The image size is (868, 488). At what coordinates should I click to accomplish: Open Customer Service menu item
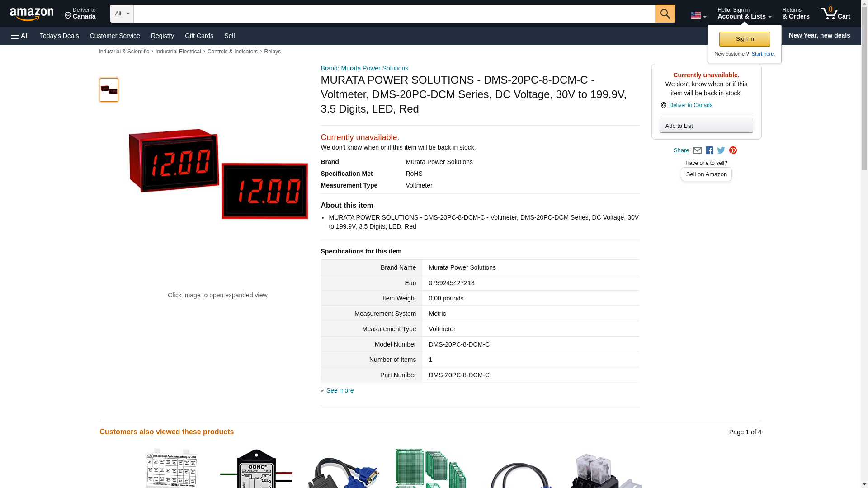pyautogui.click(x=115, y=36)
